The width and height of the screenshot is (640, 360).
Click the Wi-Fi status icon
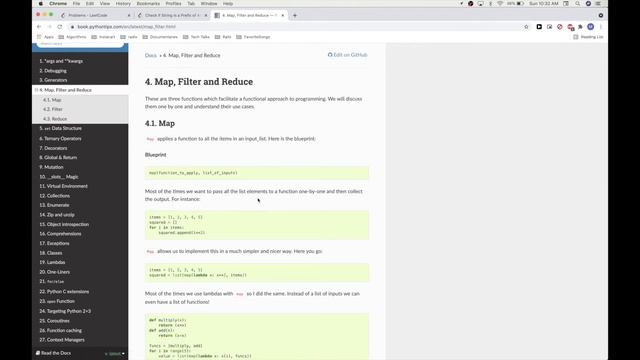click(500, 4)
